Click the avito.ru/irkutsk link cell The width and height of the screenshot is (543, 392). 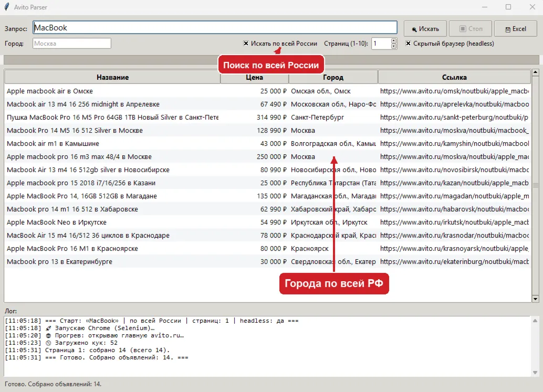point(454,223)
